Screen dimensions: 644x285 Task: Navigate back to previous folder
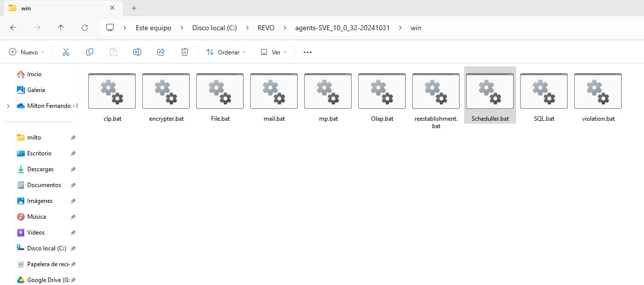[x=13, y=28]
